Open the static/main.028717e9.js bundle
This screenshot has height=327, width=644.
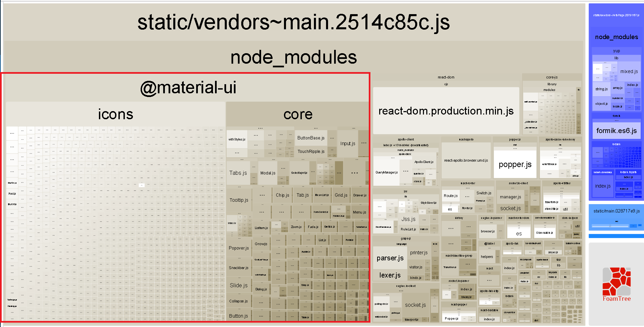point(616,211)
